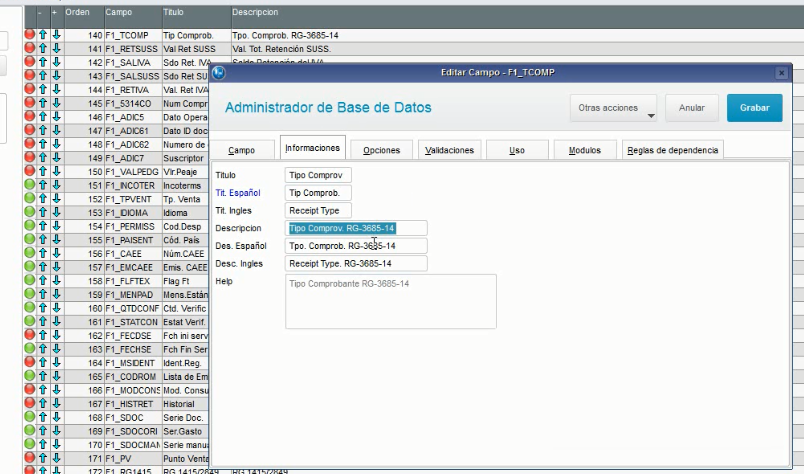804x474 pixels.
Task: Select the F1_VALPEDG field cell
Action: coord(133,172)
